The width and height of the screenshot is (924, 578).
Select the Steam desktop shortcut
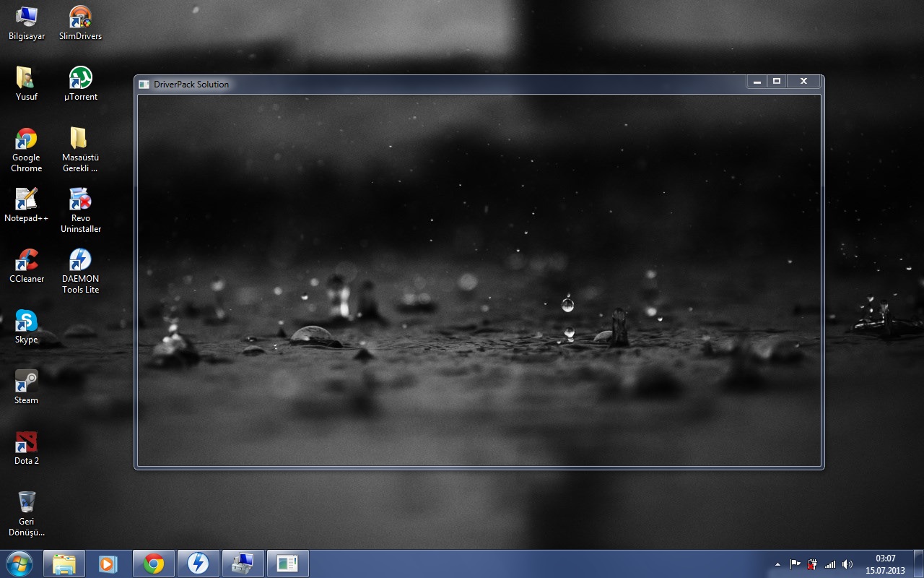tap(27, 387)
